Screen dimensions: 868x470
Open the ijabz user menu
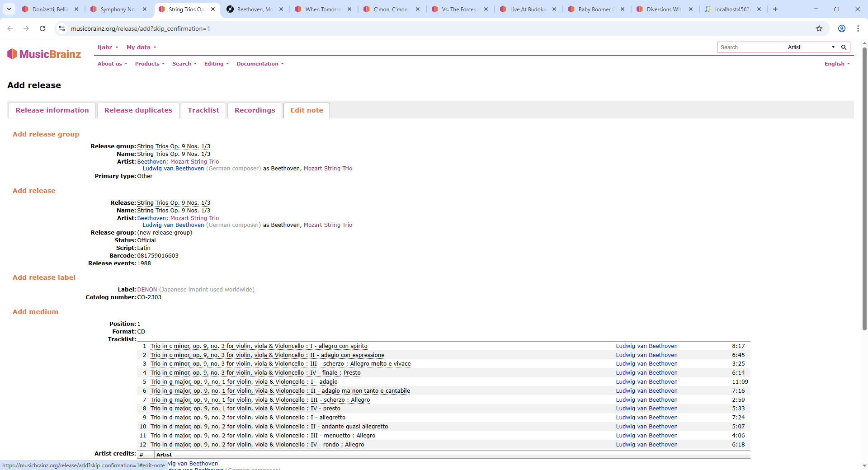coord(108,47)
